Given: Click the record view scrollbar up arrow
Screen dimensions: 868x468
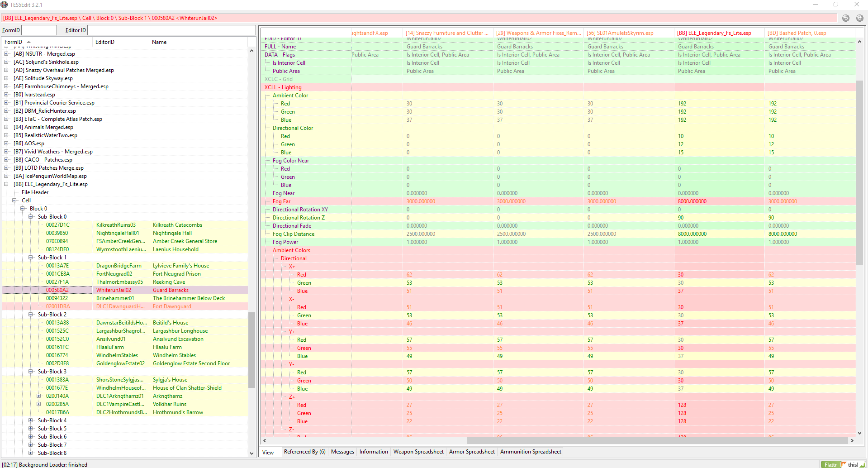Looking at the screenshot, I should tap(859, 42).
